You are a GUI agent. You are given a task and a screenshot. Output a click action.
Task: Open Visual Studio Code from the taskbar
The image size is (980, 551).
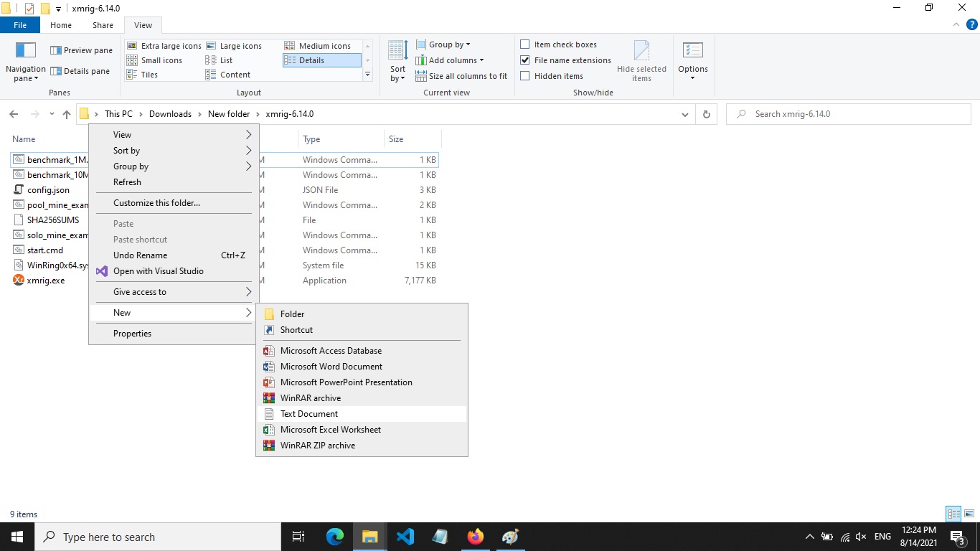pyautogui.click(x=405, y=537)
